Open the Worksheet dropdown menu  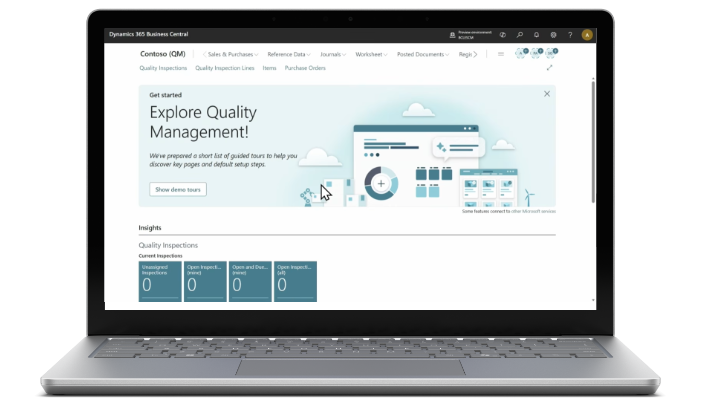[371, 54]
